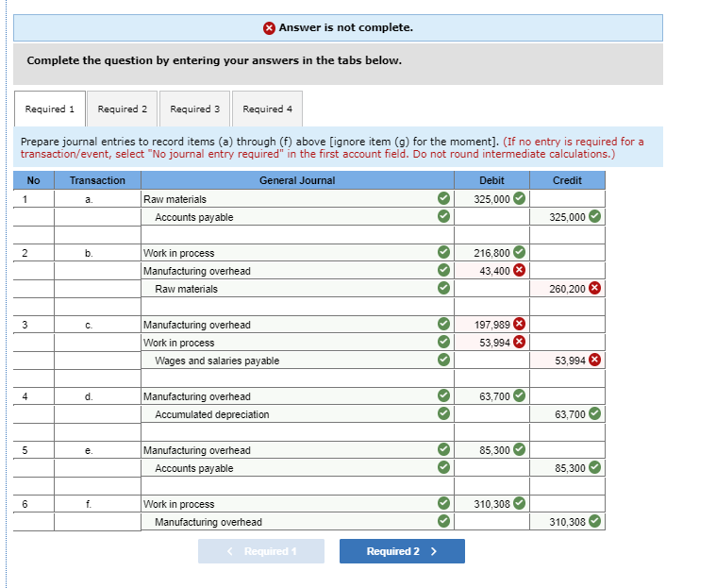716x588 pixels.
Task: Click red X icon in Answer is not complete banner
Action: click(270, 28)
